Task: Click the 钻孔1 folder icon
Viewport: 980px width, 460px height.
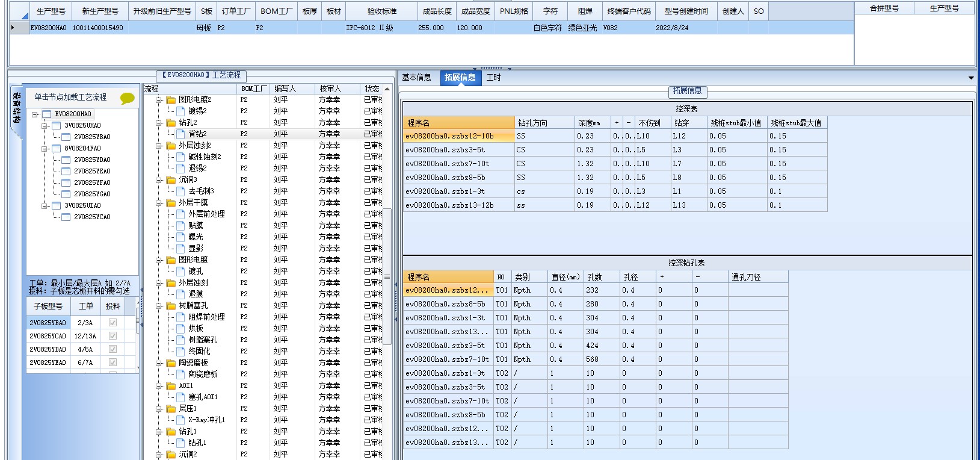Action: [x=171, y=432]
